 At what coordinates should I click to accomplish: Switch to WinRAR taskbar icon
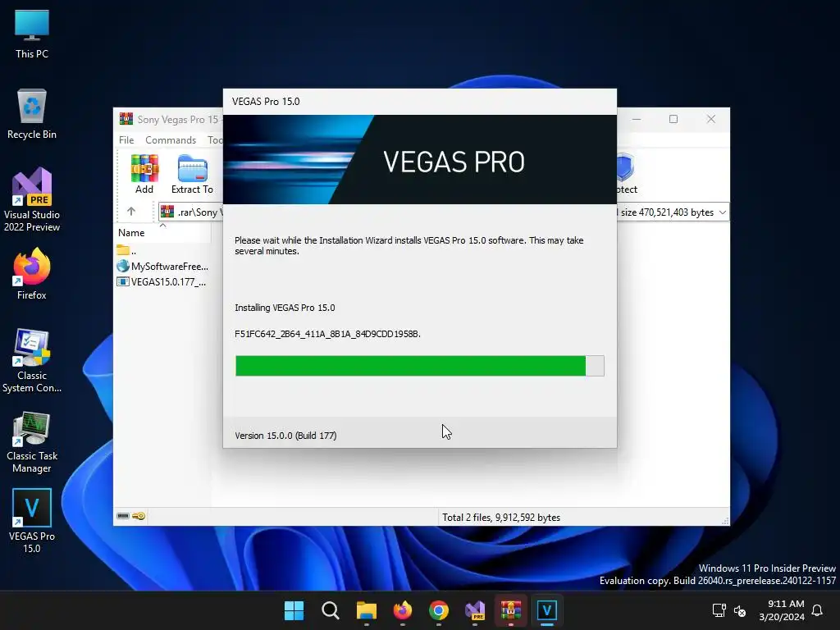511,610
